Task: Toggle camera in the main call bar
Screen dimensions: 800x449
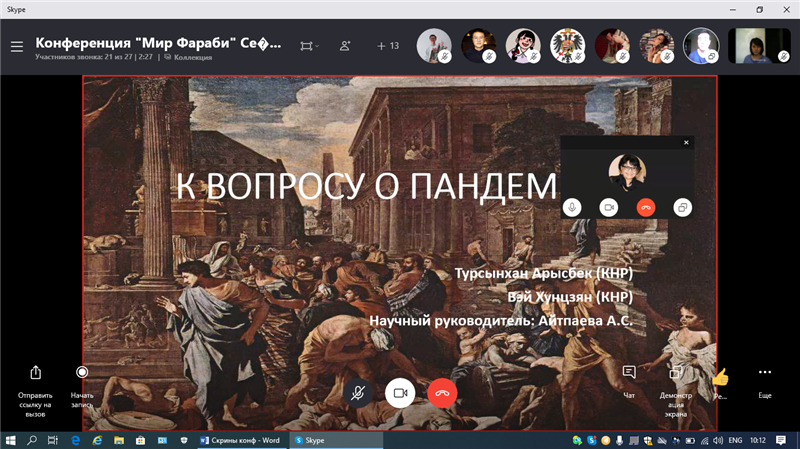Action: pos(400,393)
